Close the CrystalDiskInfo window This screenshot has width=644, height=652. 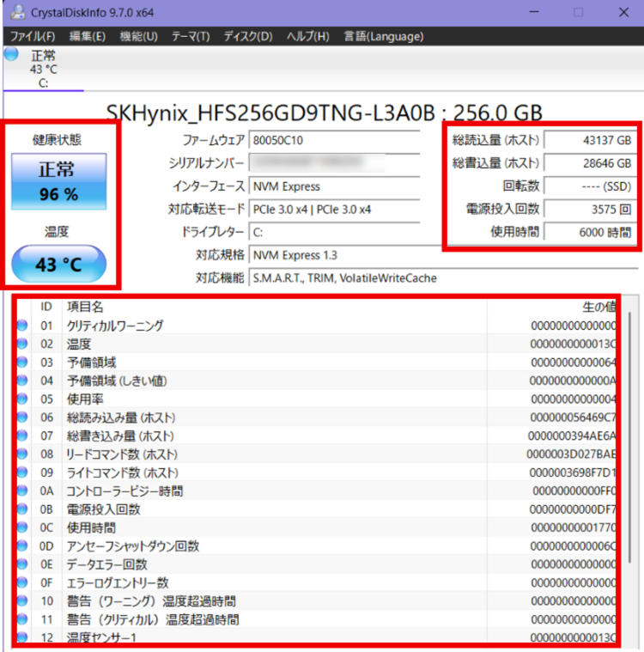point(623,13)
